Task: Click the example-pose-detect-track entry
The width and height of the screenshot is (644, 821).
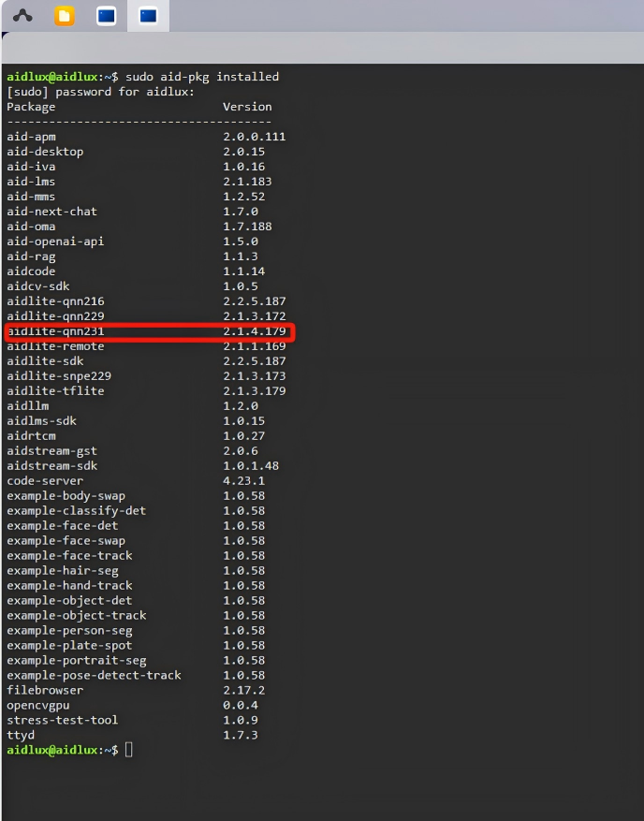Action: [x=94, y=675]
